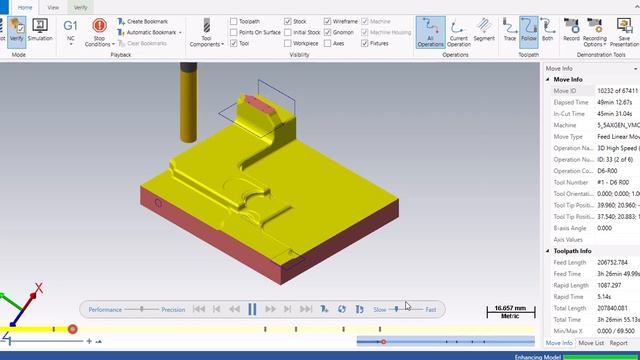Select All Operations
The image size is (640, 360).
coord(430,32)
